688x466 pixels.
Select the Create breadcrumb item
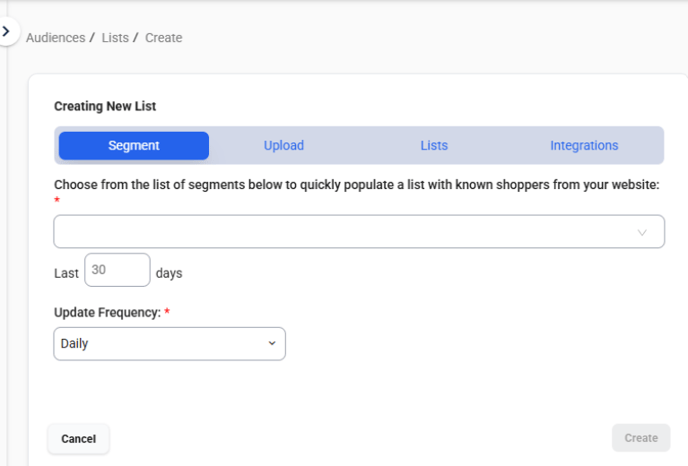pyautogui.click(x=164, y=38)
